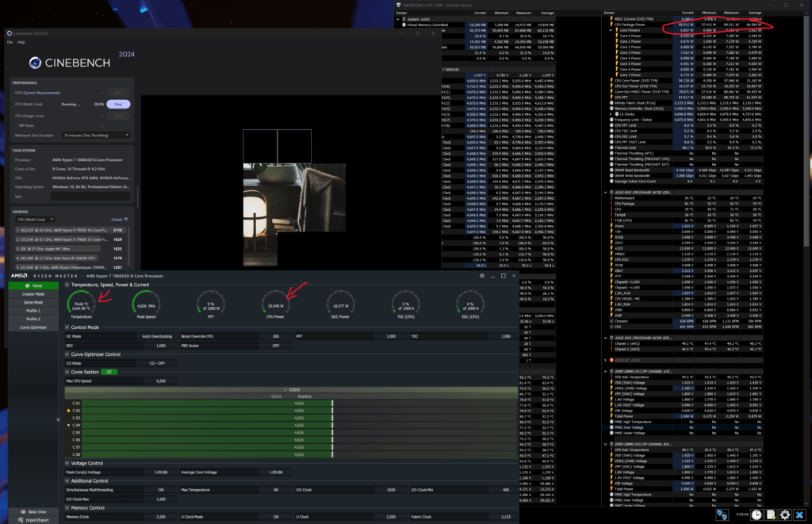The height and width of the screenshot is (524, 812).
Task: Click the Simultaneous Multithreading ON value
Action: tap(160, 490)
